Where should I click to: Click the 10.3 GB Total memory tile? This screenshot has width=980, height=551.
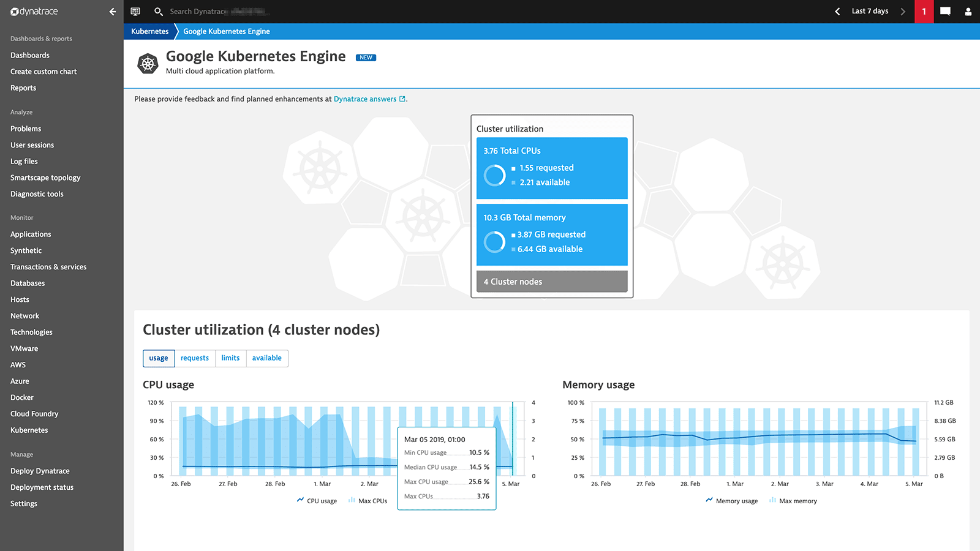[552, 234]
